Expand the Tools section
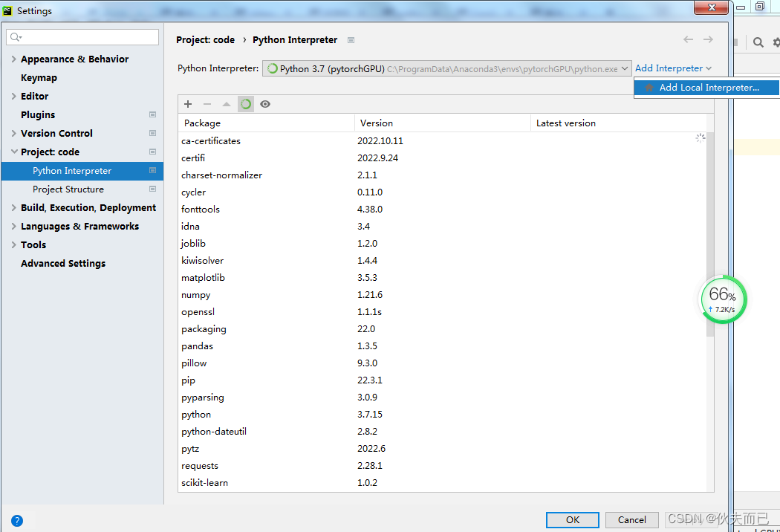Screen dimensions: 780x532 coord(13,245)
